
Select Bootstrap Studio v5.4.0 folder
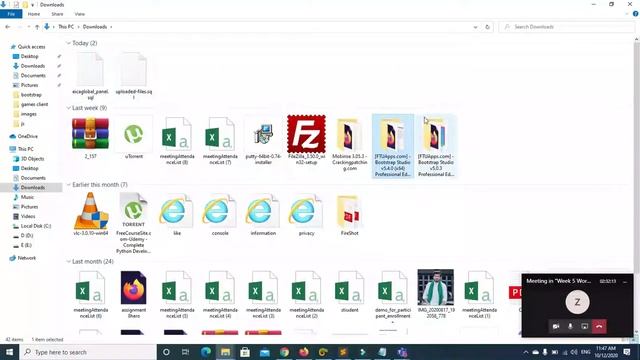tap(393, 146)
